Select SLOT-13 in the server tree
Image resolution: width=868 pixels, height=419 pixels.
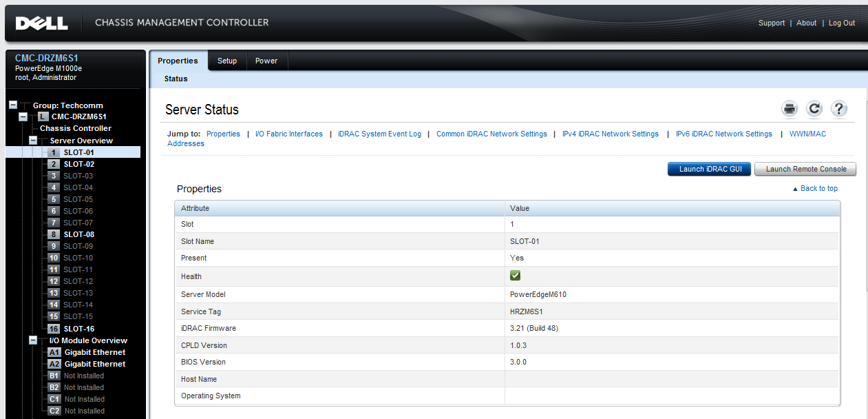pyautogui.click(x=78, y=293)
